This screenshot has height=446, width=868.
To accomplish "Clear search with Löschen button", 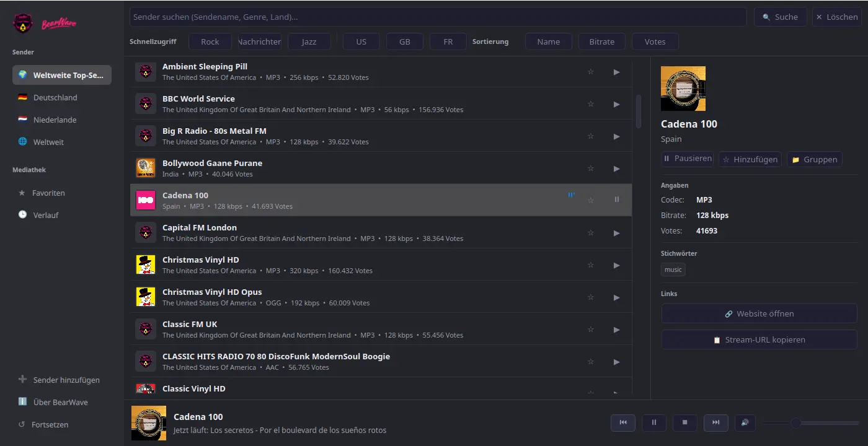I will click(836, 17).
